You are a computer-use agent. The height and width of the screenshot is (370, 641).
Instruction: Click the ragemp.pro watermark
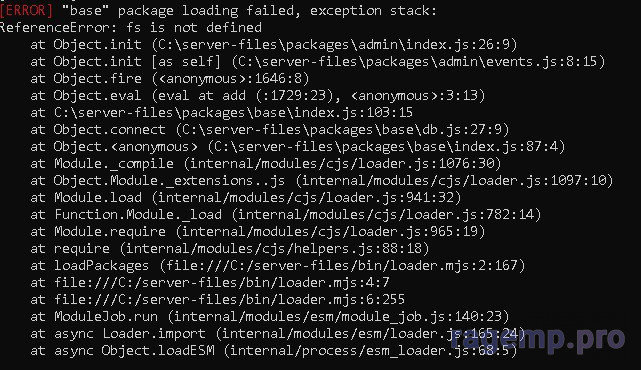pos(537,339)
